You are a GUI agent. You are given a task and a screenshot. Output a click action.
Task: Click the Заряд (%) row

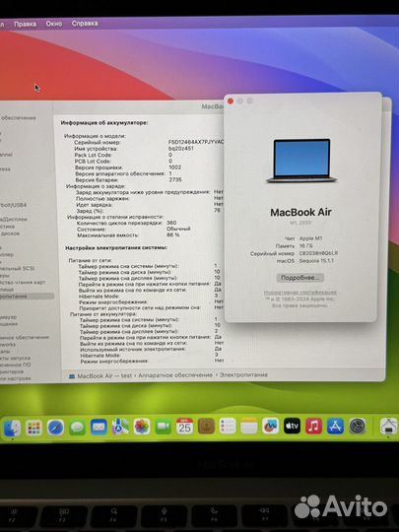click(148, 211)
